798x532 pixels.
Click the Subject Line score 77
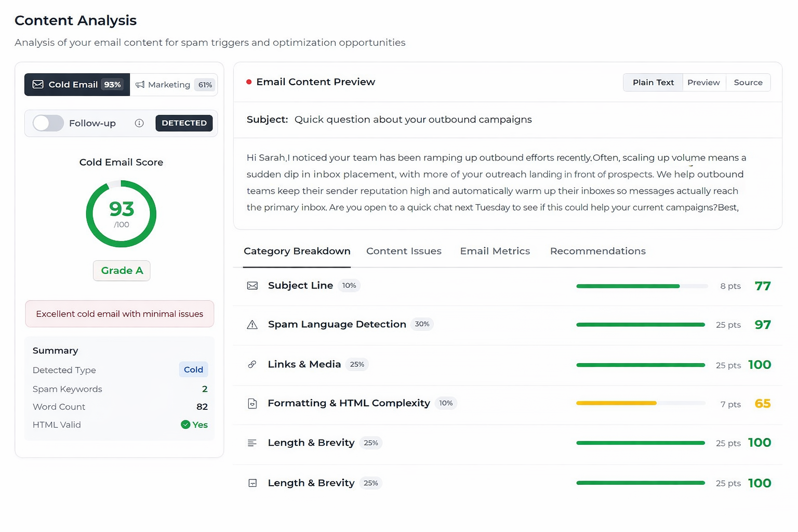[763, 286]
